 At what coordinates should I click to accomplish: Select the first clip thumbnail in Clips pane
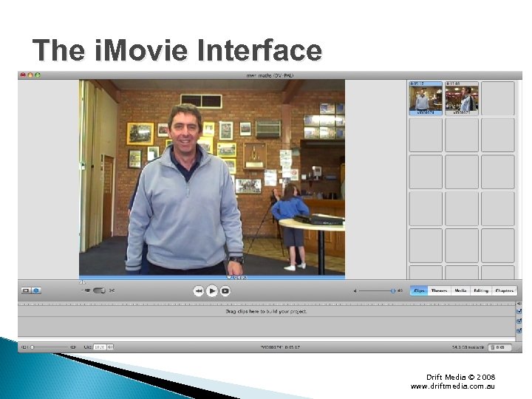click(426, 98)
